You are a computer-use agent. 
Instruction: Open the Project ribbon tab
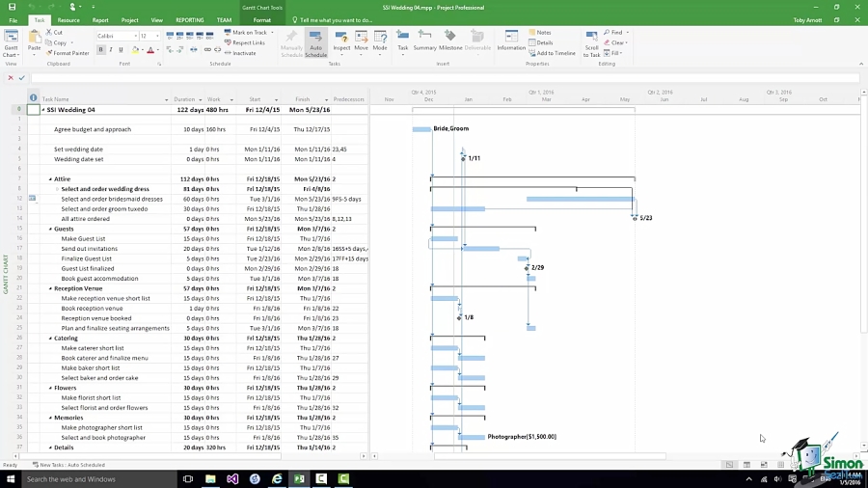tap(129, 20)
